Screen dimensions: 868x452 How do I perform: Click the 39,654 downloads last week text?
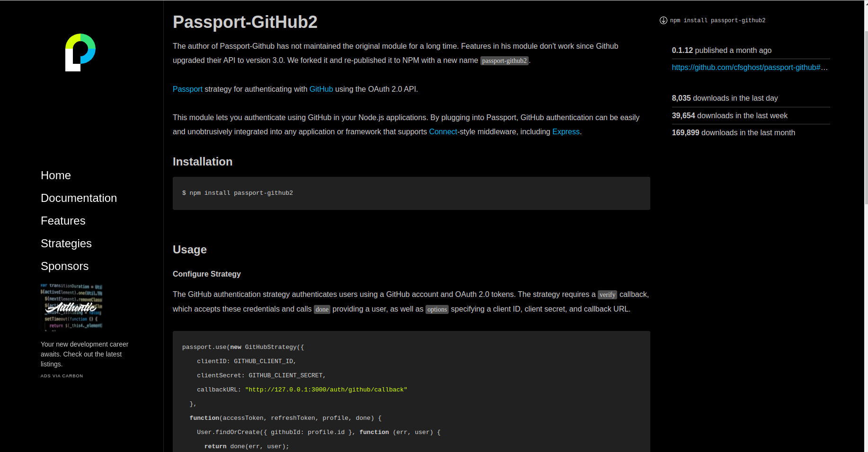pyautogui.click(x=730, y=115)
